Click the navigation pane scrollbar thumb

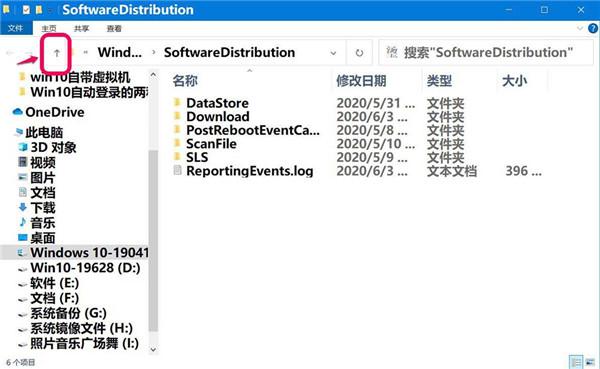153,240
